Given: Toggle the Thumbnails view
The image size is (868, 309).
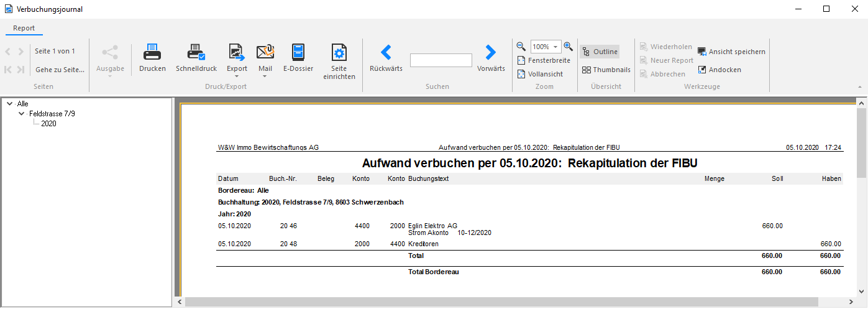Looking at the screenshot, I should (x=606, y=70).
